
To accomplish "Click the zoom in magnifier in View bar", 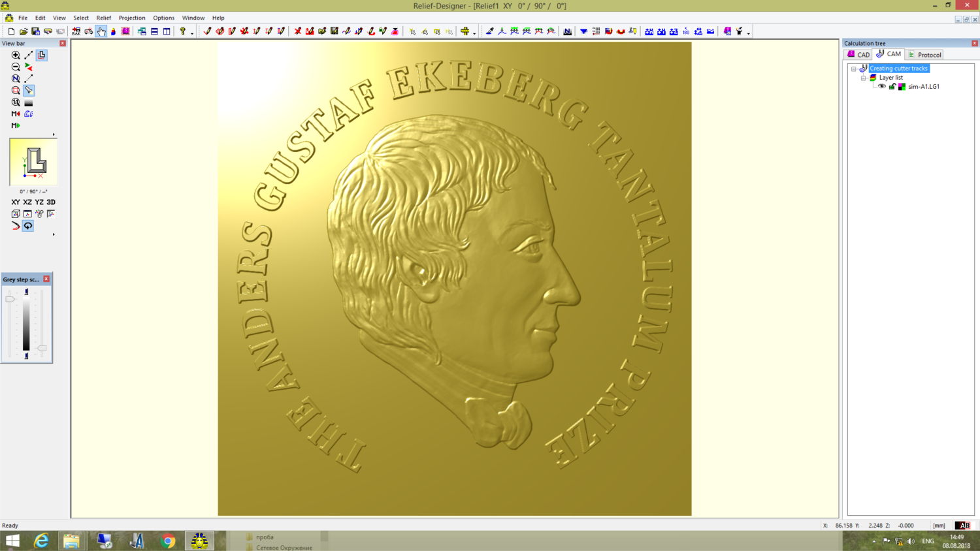I will coord(16,55).
